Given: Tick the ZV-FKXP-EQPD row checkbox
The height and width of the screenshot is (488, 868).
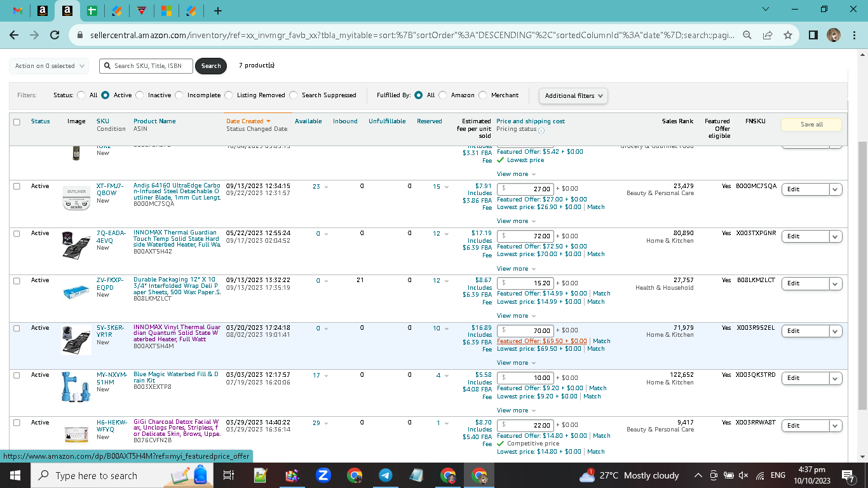Looking at the screenshot, I should [17, 281].
